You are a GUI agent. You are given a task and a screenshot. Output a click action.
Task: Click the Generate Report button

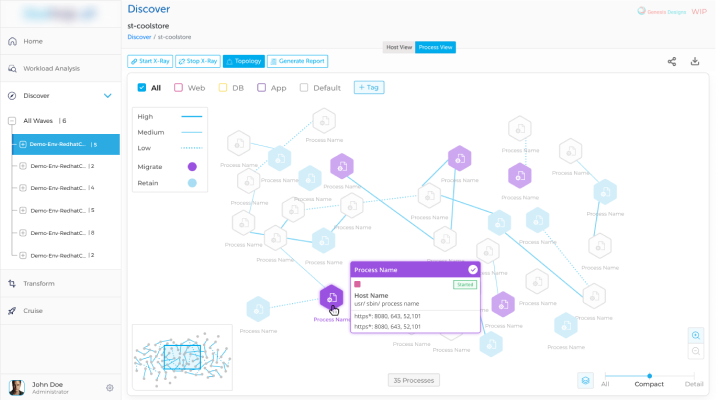coord(297,61)
